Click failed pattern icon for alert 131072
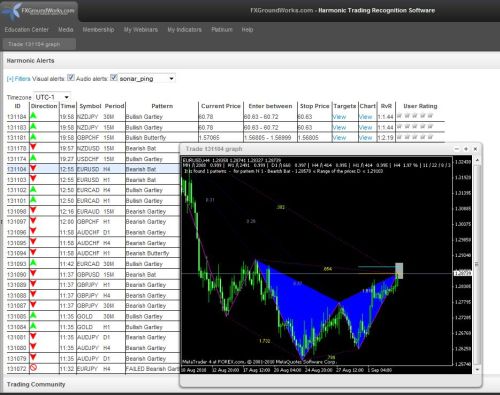 pos(33,368)
